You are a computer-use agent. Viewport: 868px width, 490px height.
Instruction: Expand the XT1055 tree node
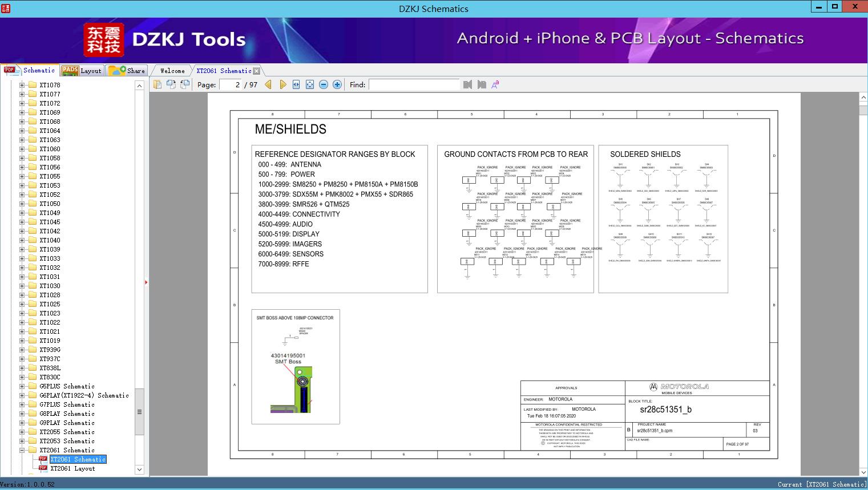(x=22, y=176)
